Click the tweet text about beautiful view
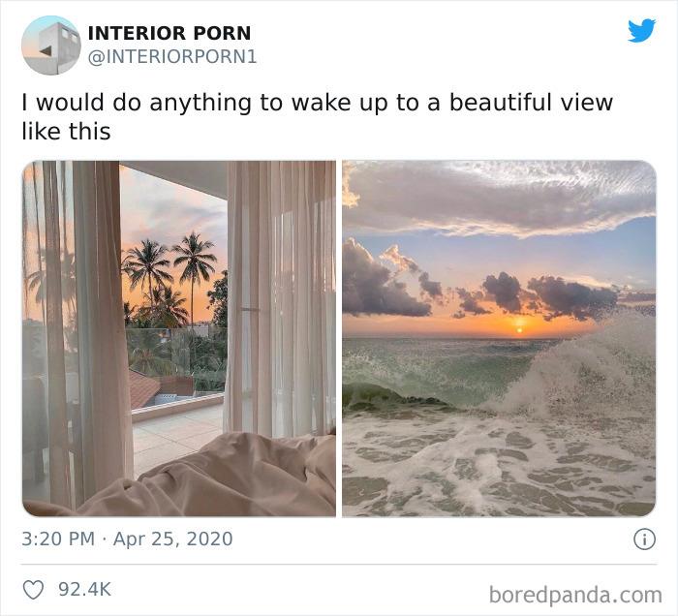The width and height of the screenshot is (678, 616). pyautogui.click(x=318, y=117)
